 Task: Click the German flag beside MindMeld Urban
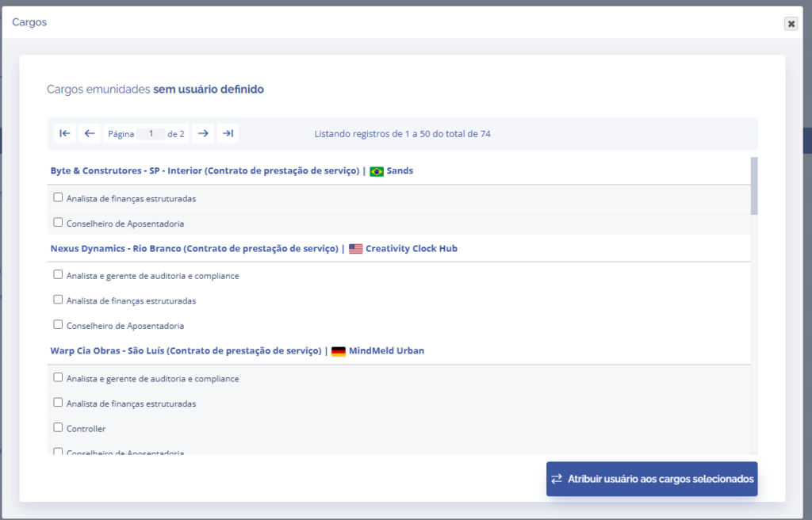pos(339,351)
